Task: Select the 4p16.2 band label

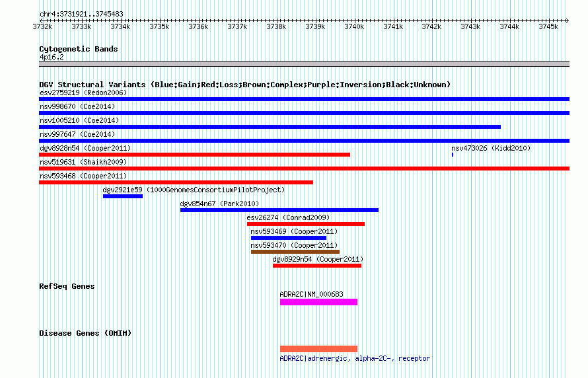Action: [52, 57]
